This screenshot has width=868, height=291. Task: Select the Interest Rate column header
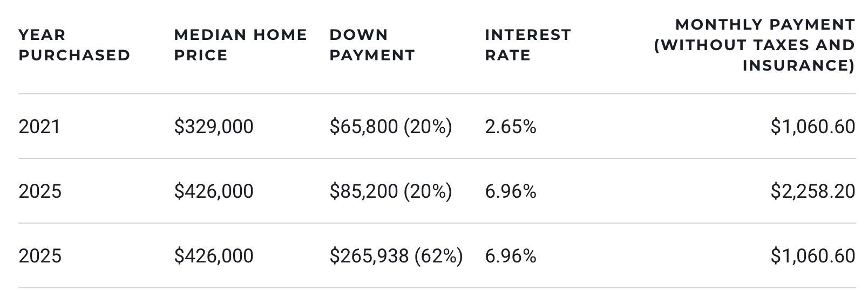point(527,45)
